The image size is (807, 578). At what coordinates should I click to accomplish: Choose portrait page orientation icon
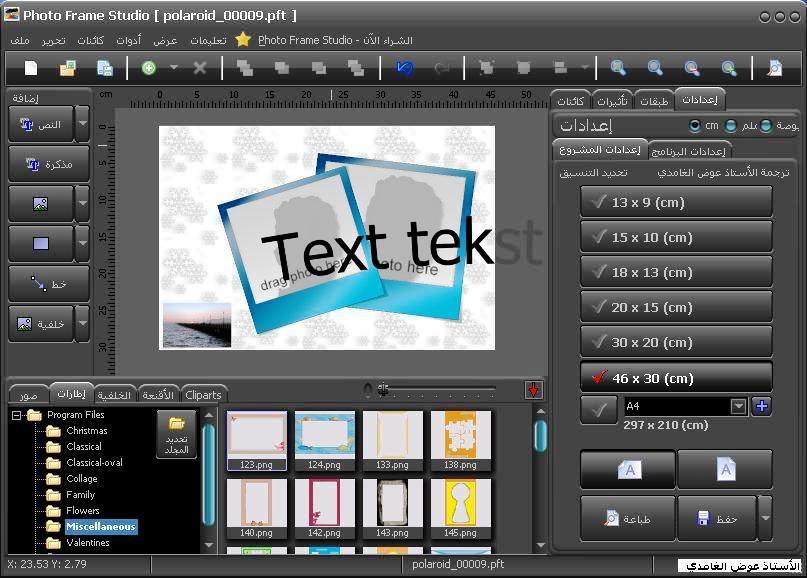coord(725,469)
